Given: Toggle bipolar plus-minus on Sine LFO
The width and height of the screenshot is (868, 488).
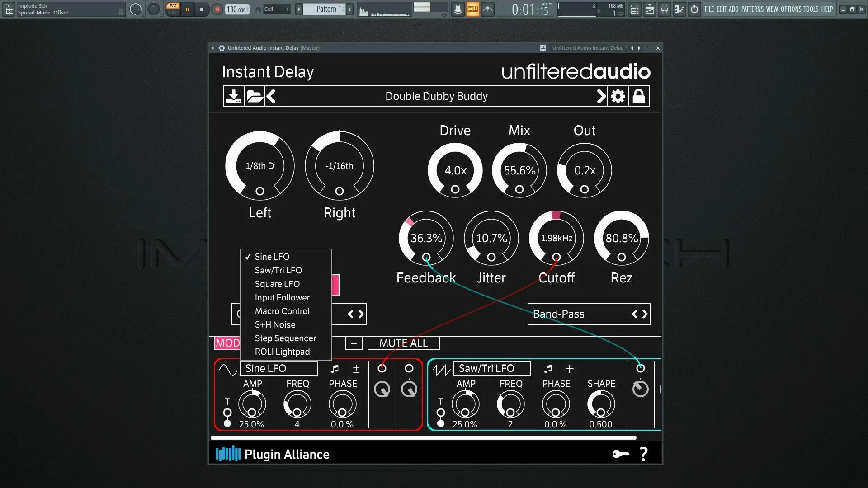Looking at the screenshot, I should 356,369.
